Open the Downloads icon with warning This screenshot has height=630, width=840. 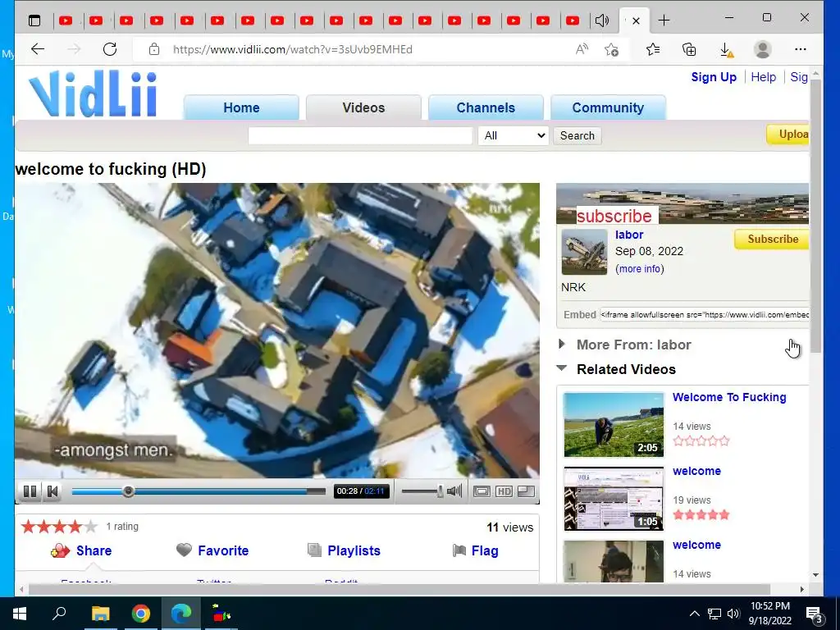[726, 50]
